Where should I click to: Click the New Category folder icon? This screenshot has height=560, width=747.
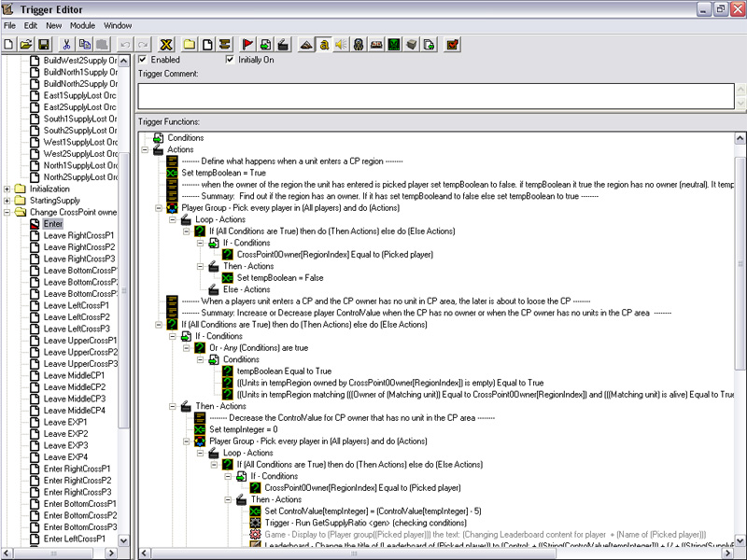click(x=190, y=45)
